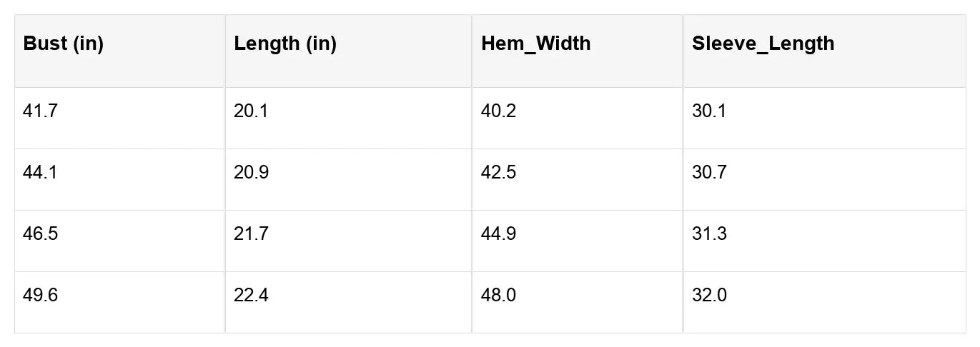
Task: Click the length value 22.4
Action: pyautogui.click(x=251, y=296)
